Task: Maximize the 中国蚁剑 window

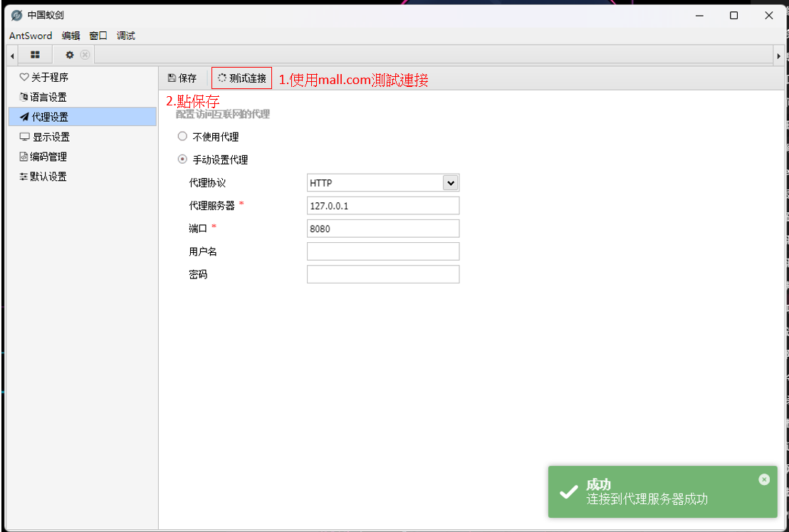Action: [x=733, y=16]
